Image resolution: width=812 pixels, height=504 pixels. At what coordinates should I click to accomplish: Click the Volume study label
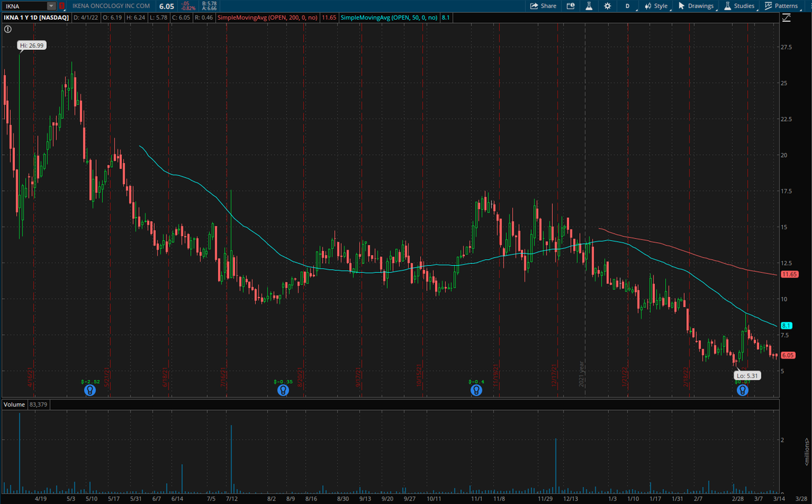(14, 404)
